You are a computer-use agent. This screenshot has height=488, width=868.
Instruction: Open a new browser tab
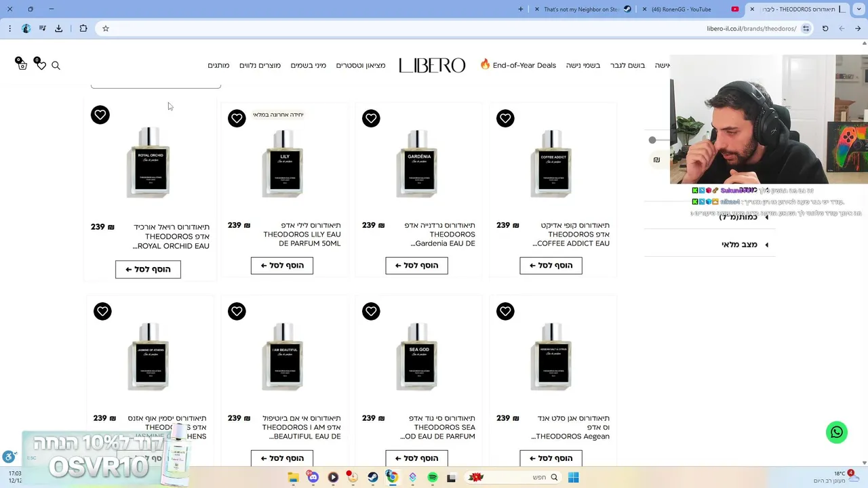coord(521,9)
